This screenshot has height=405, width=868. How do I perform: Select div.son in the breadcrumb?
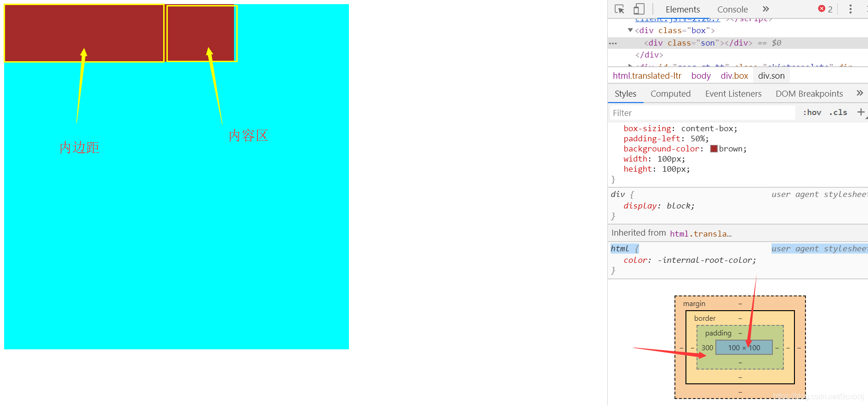[x=771, y=76]
